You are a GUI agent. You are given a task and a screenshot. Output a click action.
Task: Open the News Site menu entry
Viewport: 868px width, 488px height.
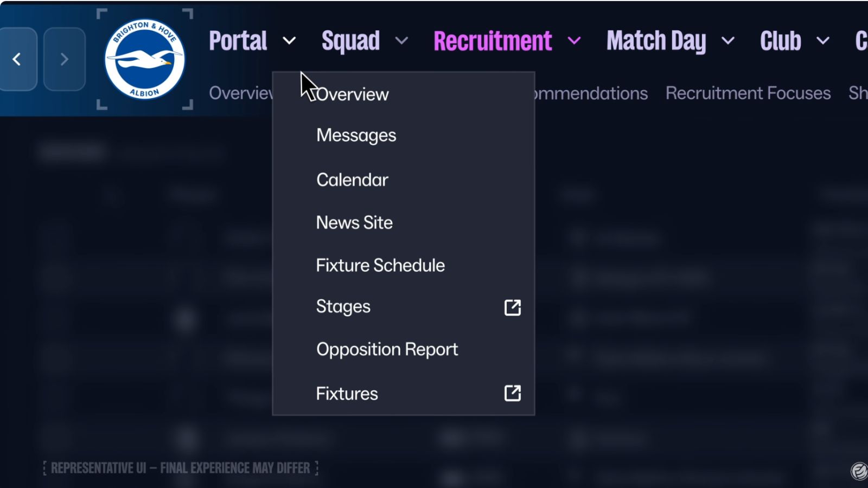[x=354, y=222]
